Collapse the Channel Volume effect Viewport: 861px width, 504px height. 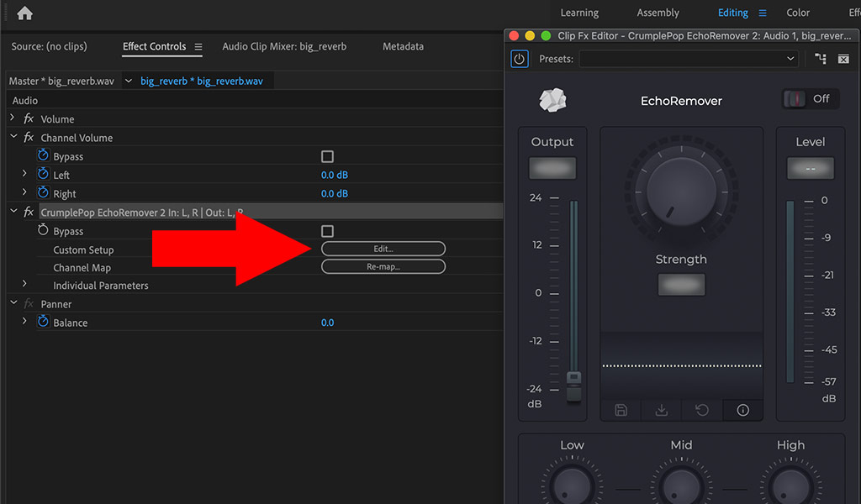(13, 137)
